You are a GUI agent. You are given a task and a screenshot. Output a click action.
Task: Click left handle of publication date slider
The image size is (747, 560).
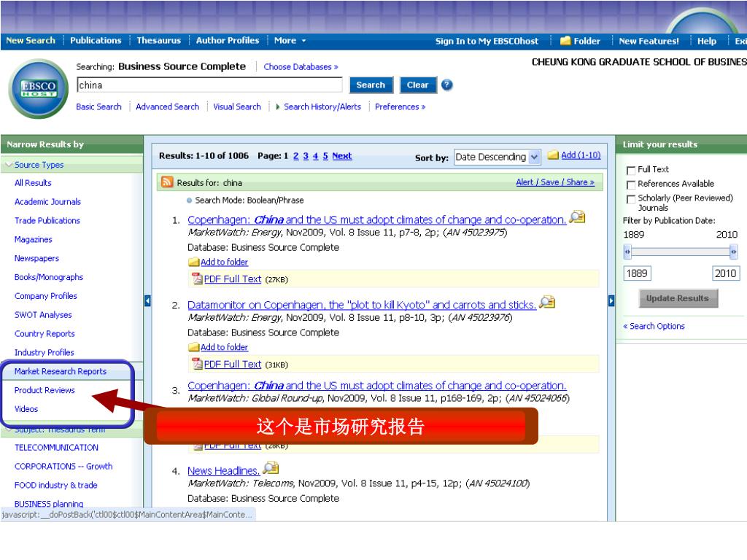(x=627, y=252)
